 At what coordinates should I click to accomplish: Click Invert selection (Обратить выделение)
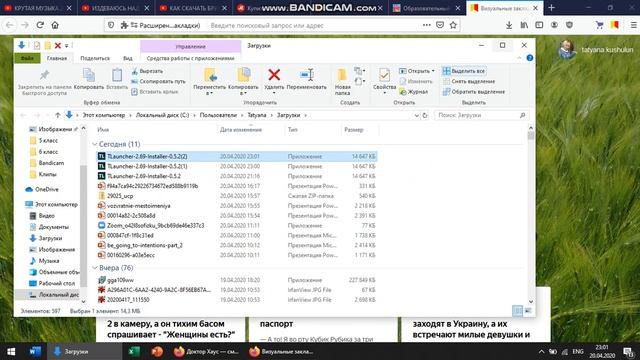[x=474, y=92]
